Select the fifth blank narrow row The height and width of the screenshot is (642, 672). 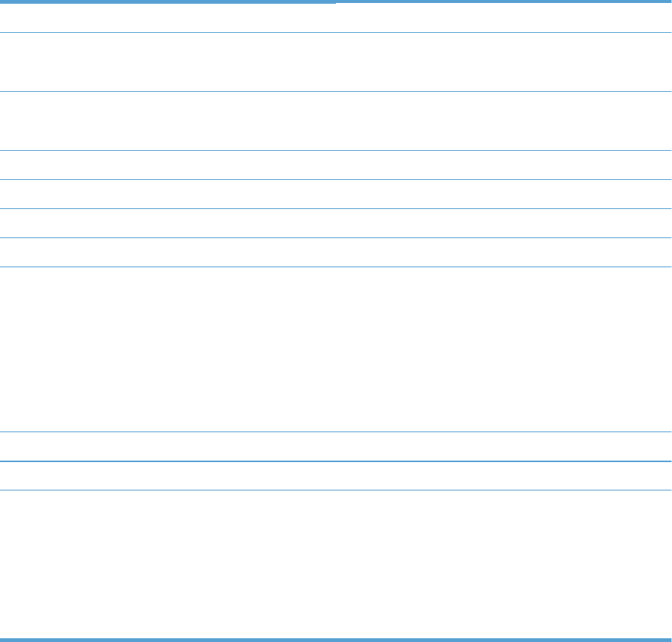(x=335, y=194)
